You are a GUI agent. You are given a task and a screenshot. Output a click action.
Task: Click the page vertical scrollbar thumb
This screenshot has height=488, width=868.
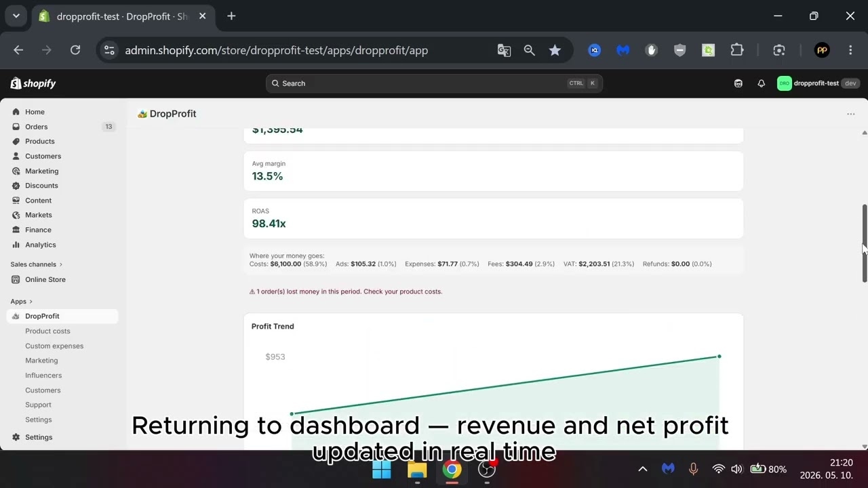pos(865,243)
